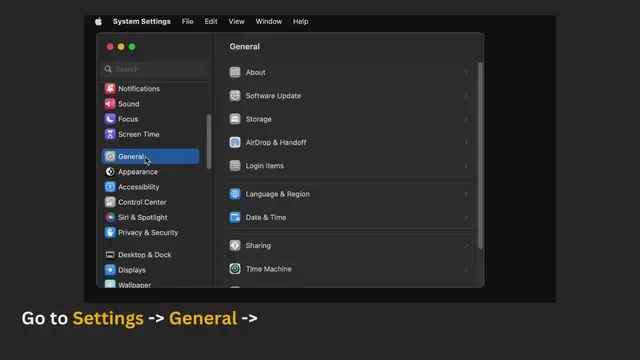
Task: Select the Displays label in sidebar
Action: 132,270
